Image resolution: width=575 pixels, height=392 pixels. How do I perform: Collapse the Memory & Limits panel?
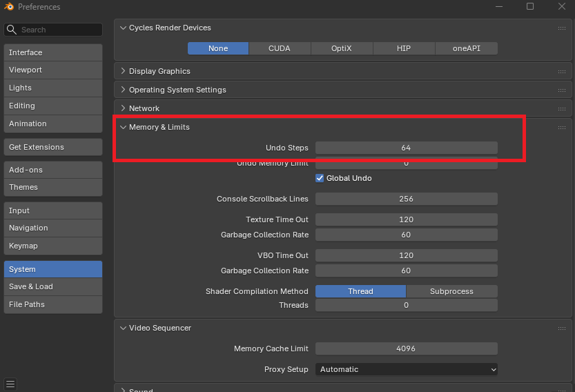click(159, 127)
